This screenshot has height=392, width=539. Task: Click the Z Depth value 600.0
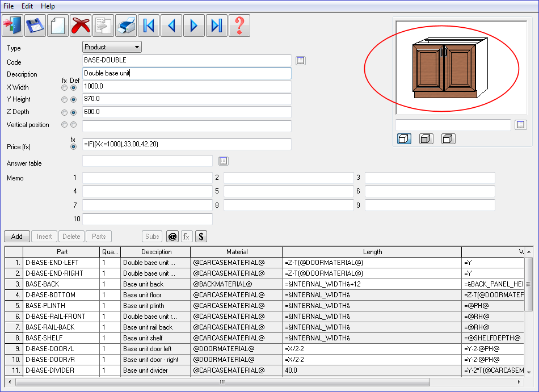[187, 112]
